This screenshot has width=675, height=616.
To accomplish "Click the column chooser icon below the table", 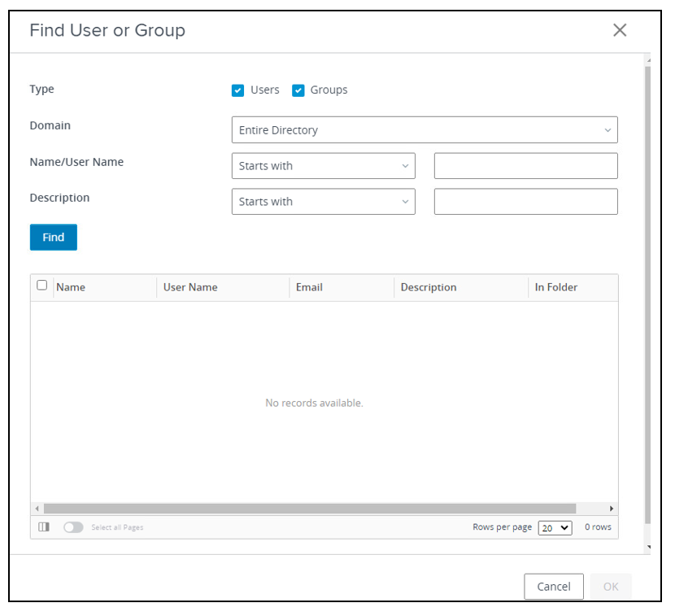I will (44, 527).
